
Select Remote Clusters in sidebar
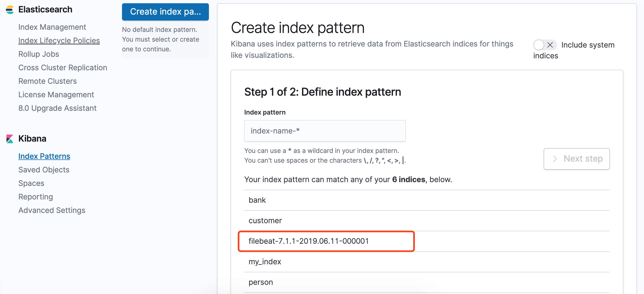(x=48, y=81)
